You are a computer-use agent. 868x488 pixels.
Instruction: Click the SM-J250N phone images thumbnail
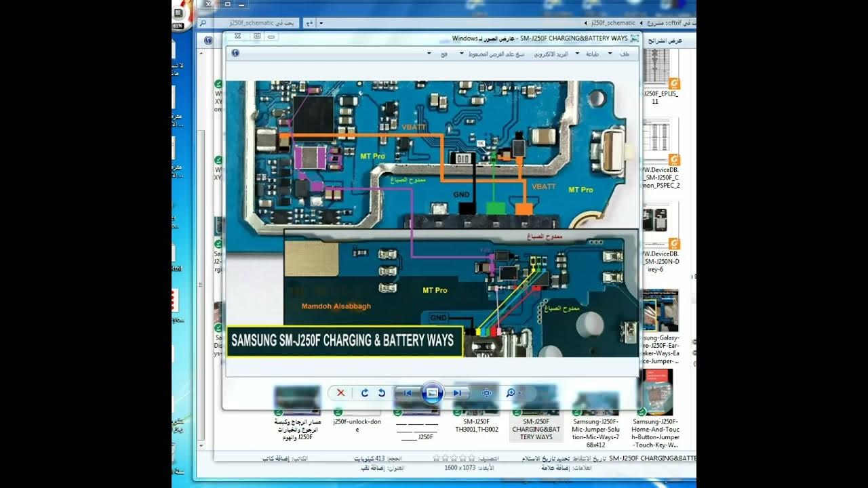660,226
